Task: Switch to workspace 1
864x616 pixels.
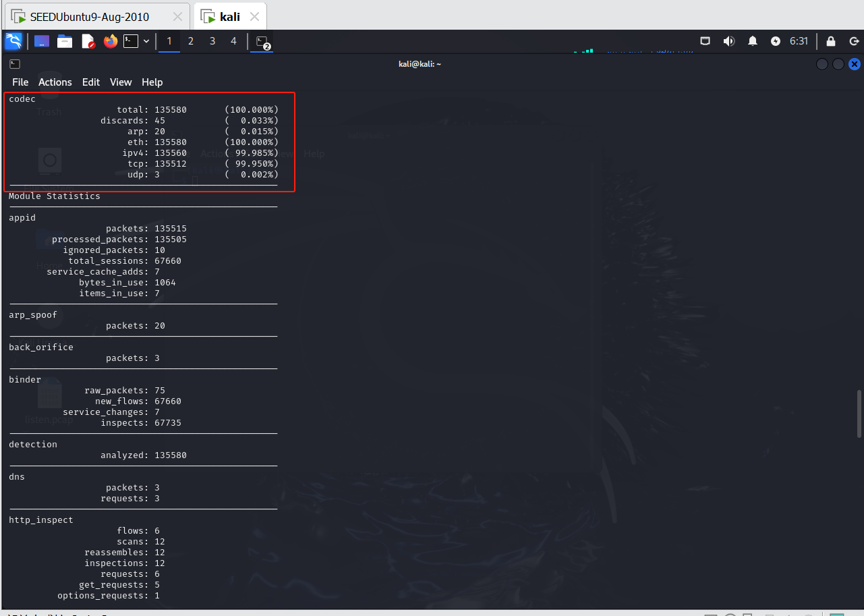Action: (x=169, y=41)
